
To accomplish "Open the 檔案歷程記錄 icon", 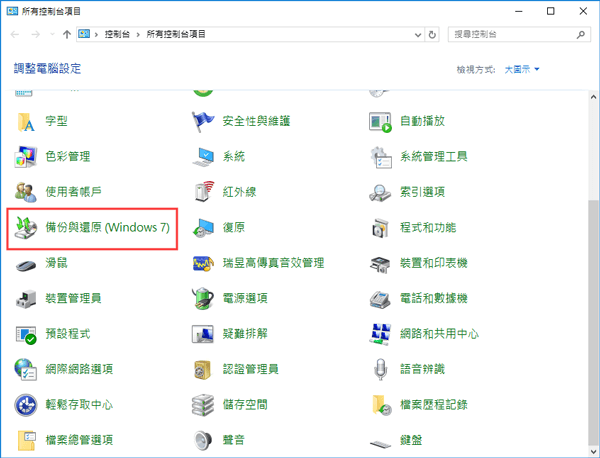I will [380, 405].
